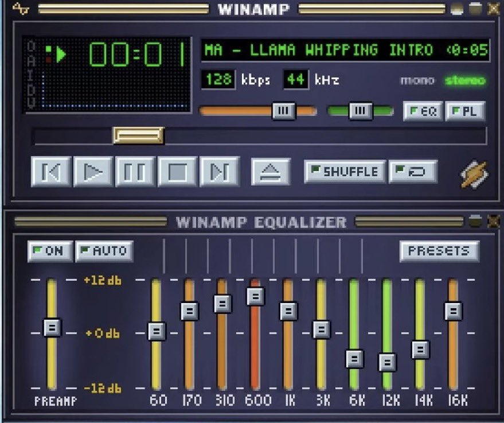The height and width of the screenshot is (423, 504).
Task: Click the +0 db label
Action: (103, 333)
